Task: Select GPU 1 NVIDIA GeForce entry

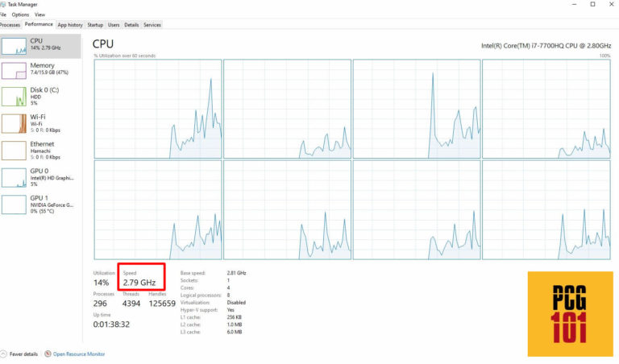Action: (x=15, y=204)
